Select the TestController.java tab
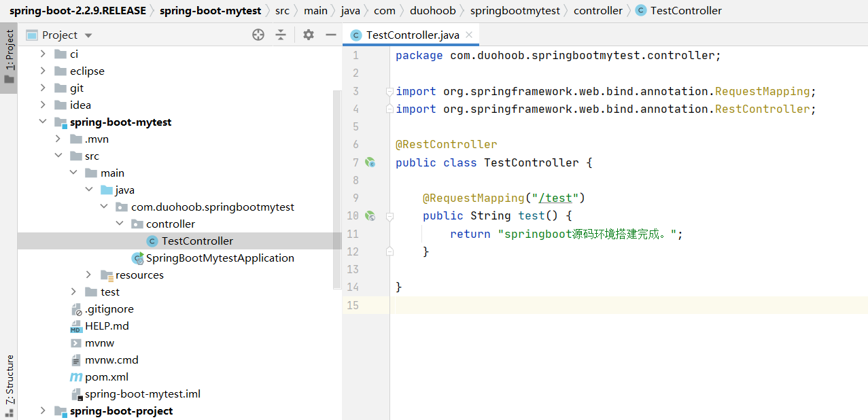This screenshot has width=868, height=420. point(411,35)
